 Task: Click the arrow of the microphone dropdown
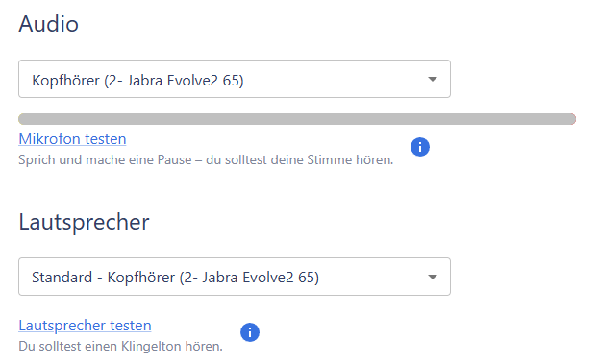point(432,79)
